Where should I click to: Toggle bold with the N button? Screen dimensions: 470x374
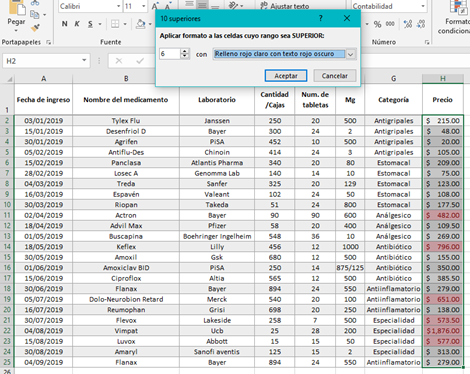click(x=64, y=24)
